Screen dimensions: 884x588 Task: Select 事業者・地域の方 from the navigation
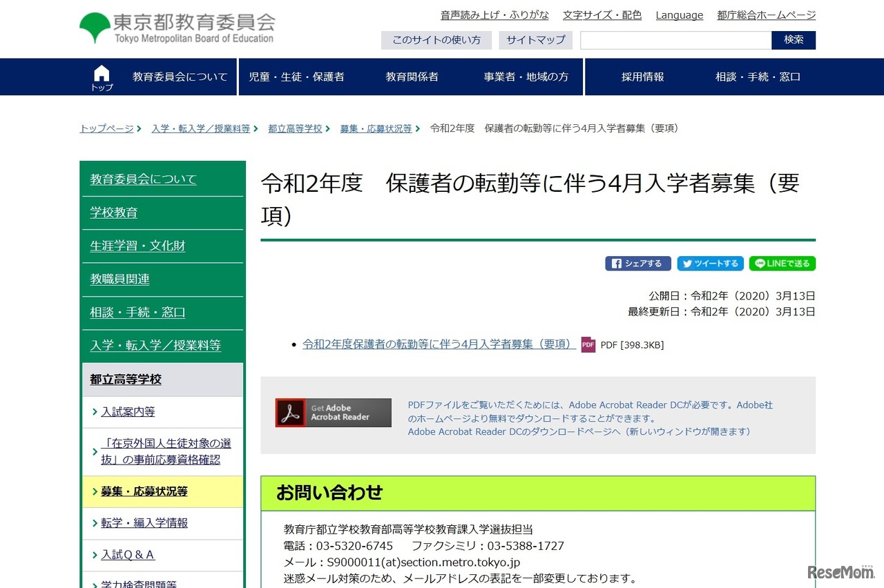(526, 77)
